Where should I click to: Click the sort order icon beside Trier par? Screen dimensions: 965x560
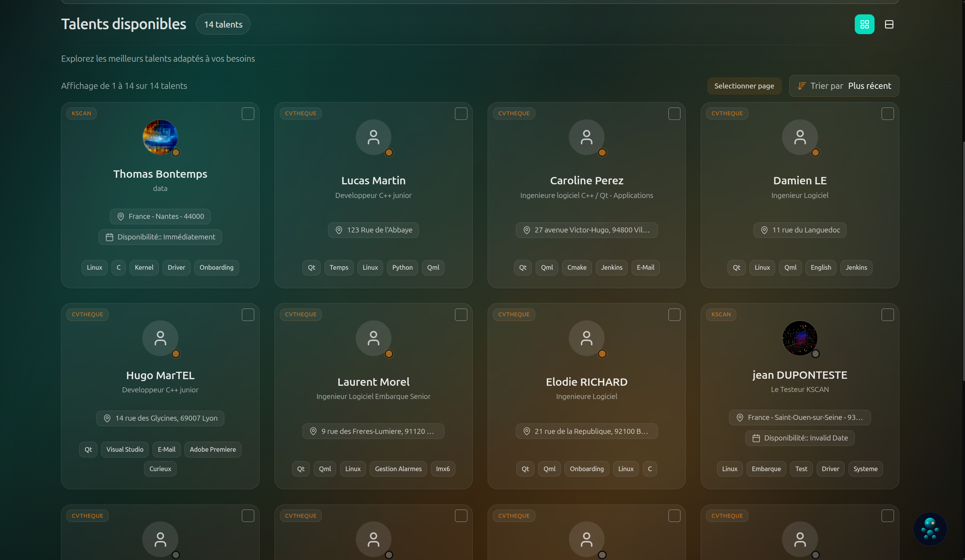click(801, 86)
